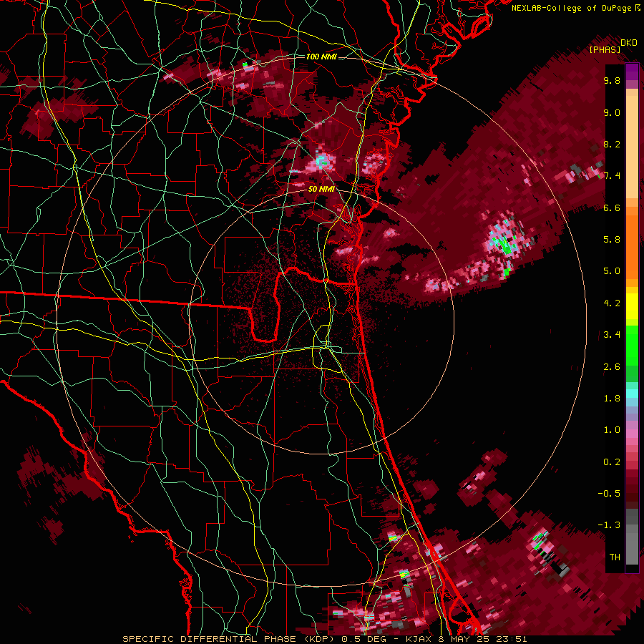Image resolution: width=644 pixels, height=644 pixels.
Task: Click the orange segment of the color bar
Action: point(632,243)
